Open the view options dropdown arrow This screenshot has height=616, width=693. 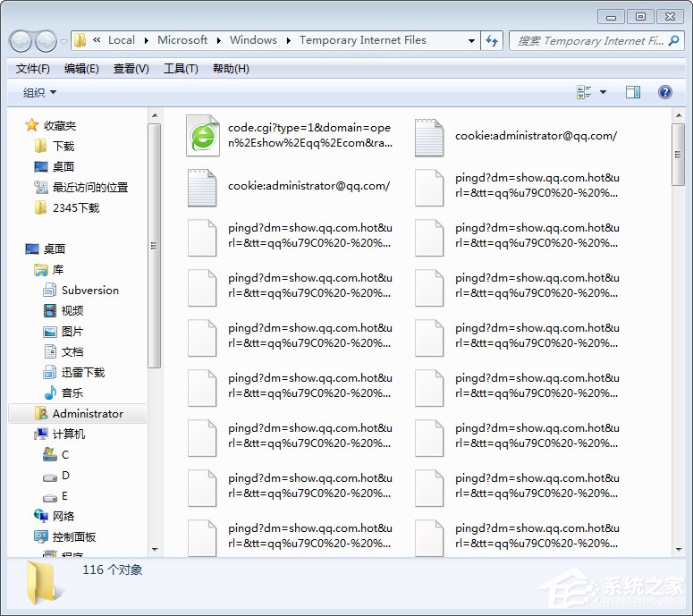point(603,92)
